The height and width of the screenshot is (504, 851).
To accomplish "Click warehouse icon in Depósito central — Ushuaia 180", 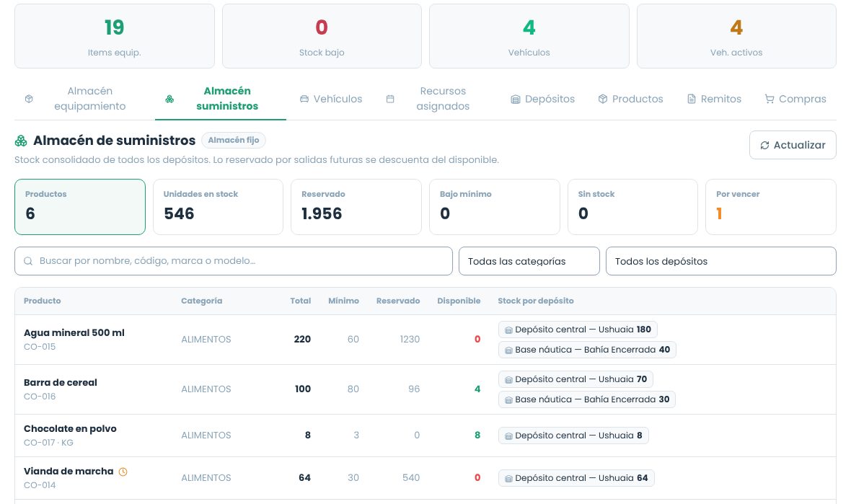I will [x=508, y=330].
